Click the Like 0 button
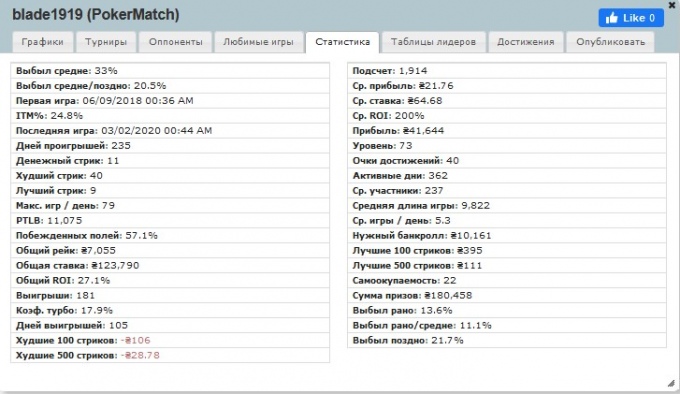 coord(631,18)
